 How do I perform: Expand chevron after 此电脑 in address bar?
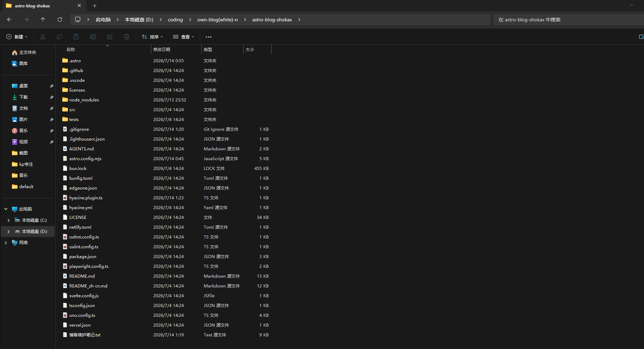click(118, 20)
